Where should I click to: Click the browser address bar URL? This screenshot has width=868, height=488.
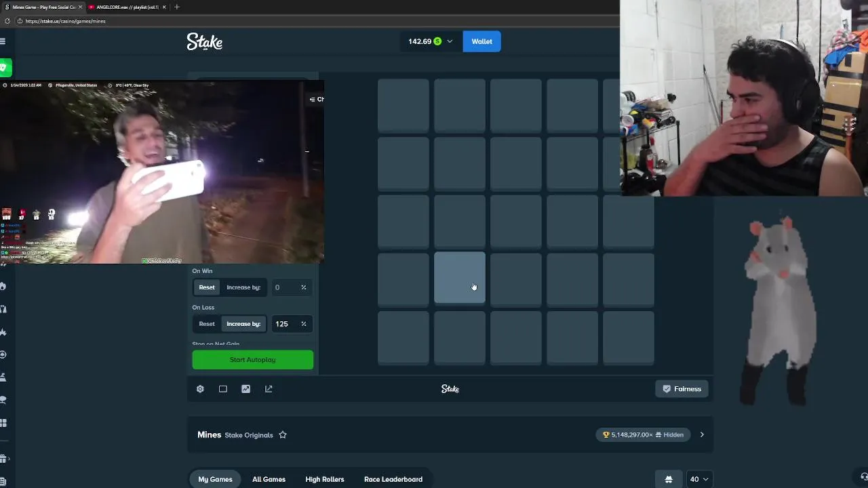pyautogui.click(x=66, y=21)
